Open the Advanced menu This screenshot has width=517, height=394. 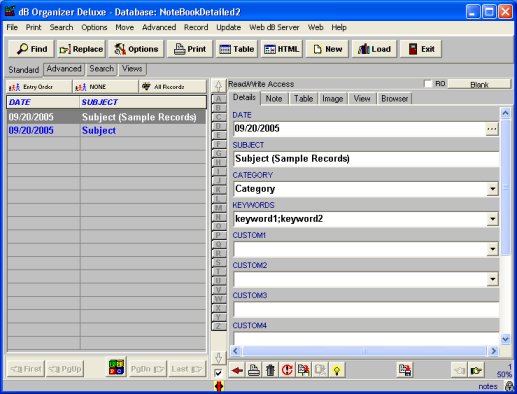[x=159, y=27]
